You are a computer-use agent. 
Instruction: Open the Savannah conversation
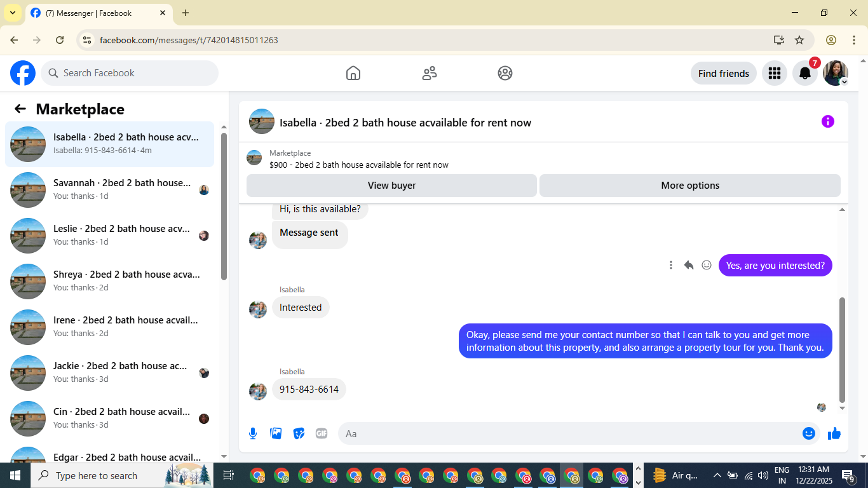110,190
